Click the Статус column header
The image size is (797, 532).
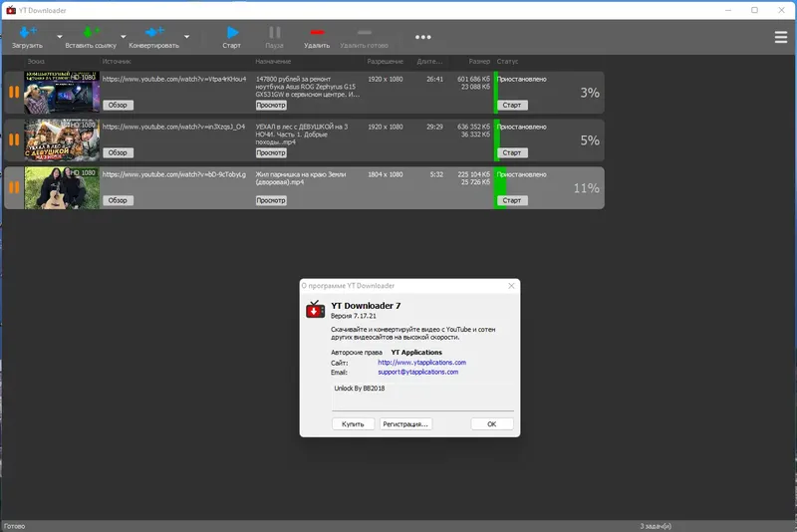coord(507,62)
